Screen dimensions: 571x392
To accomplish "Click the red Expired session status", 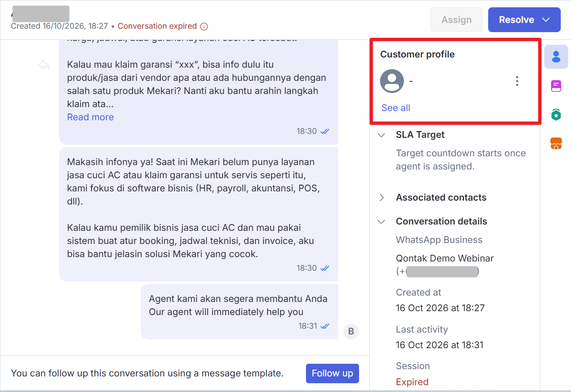I will pyautogui.click(x=412, y=382).
